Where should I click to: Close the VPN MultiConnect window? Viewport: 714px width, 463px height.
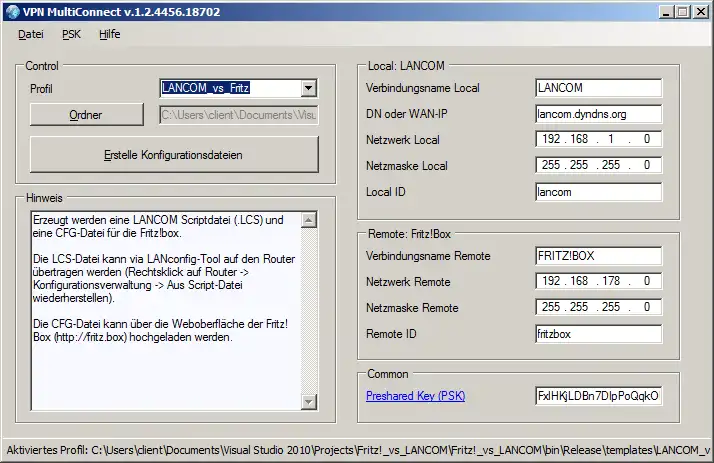[x=700, y=12]
